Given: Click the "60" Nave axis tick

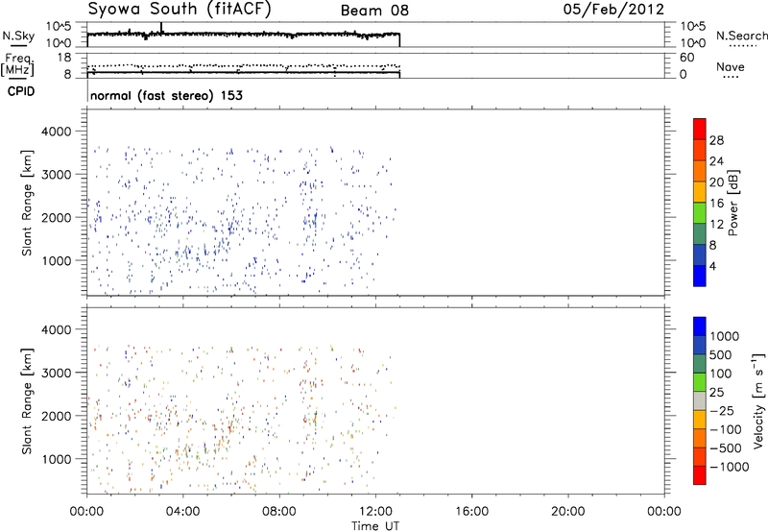Looking at the screenshot, I should [686, 58].
